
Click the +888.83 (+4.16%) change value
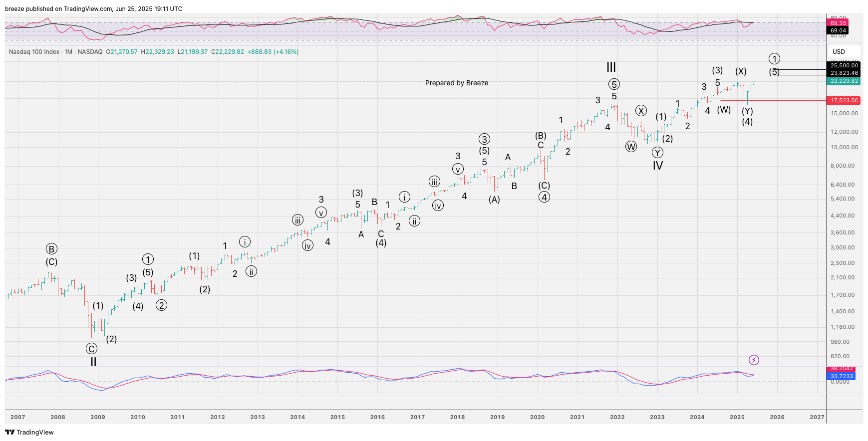pos(273,52)
